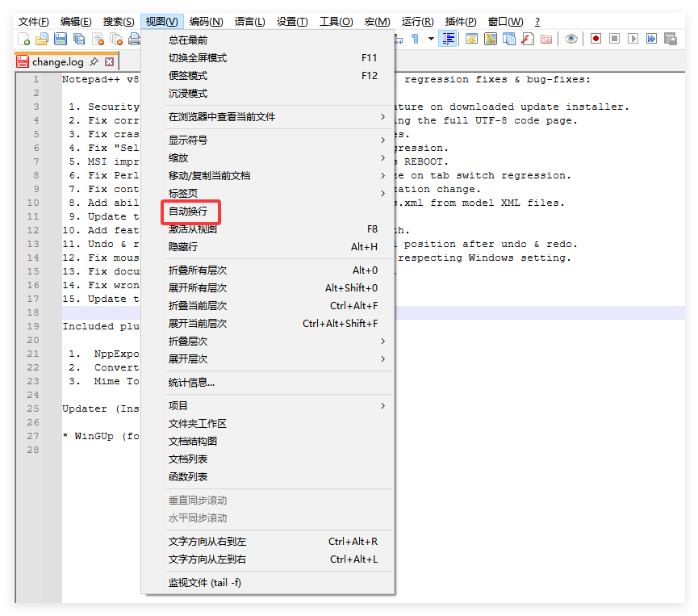Screen dimensions: 698x616
Task: Open the 工具(O) menu
Action: 336,22
